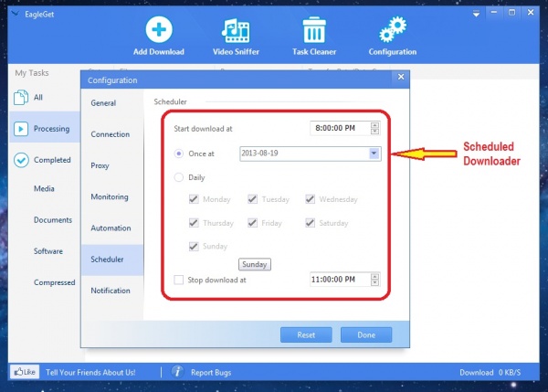Click the Like thumbs-up button

25,372
